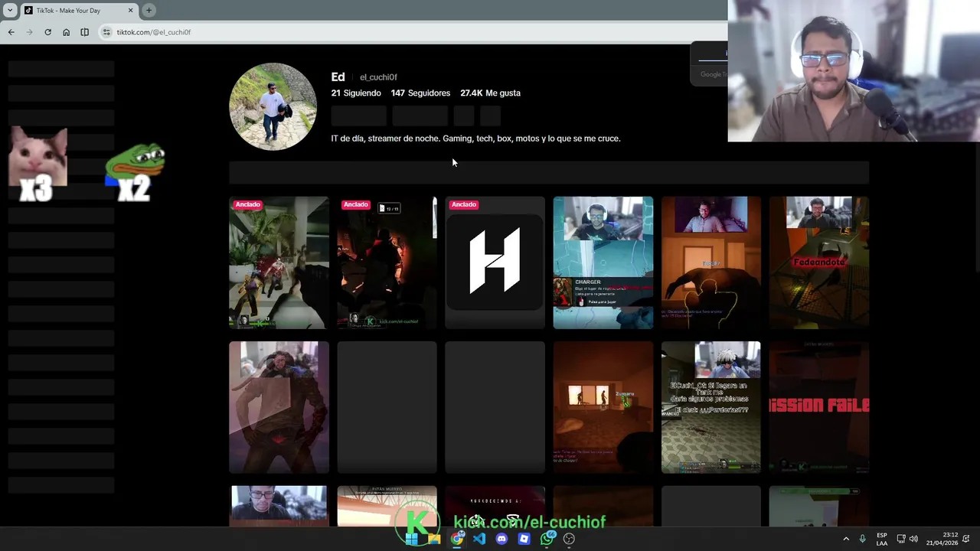Select the TikTok - Make Your Day tab

tap(78, 10)
